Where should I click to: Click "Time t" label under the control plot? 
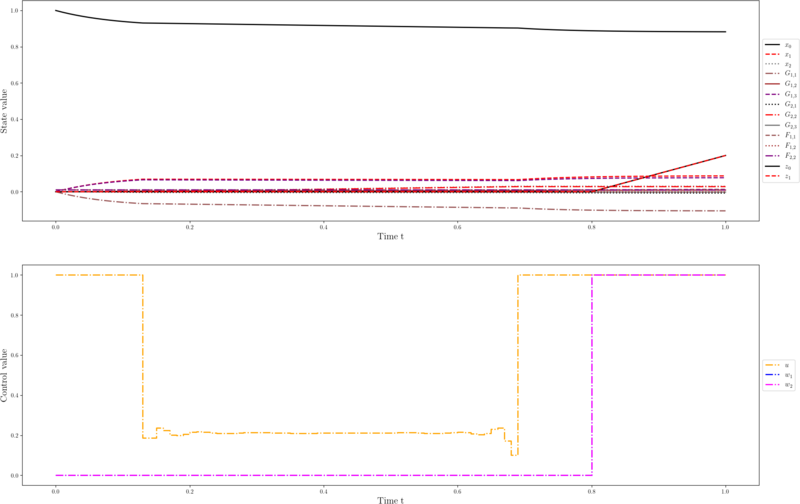tap(390, 500)
